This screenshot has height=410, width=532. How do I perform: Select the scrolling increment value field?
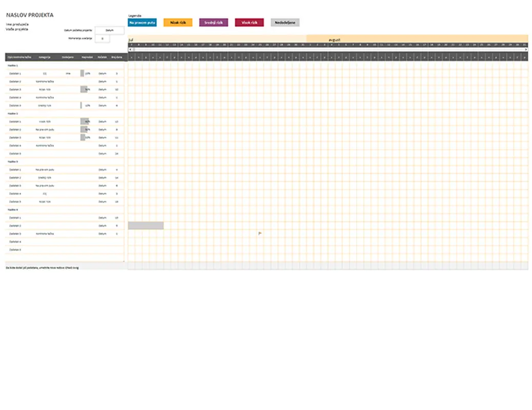pos(103,38)
